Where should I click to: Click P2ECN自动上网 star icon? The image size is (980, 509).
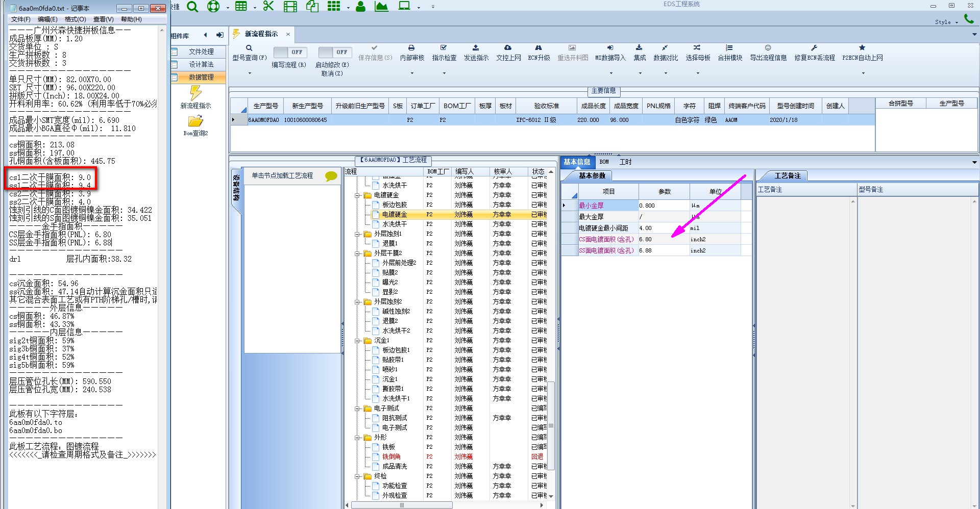click(x=862, y=48)
